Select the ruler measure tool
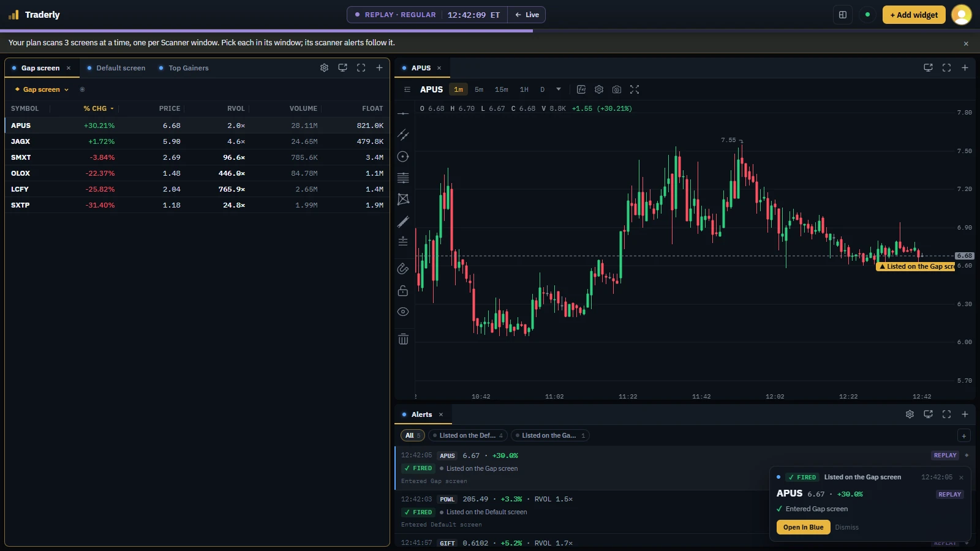Screen dimensions: 980x551 point(403,222)
